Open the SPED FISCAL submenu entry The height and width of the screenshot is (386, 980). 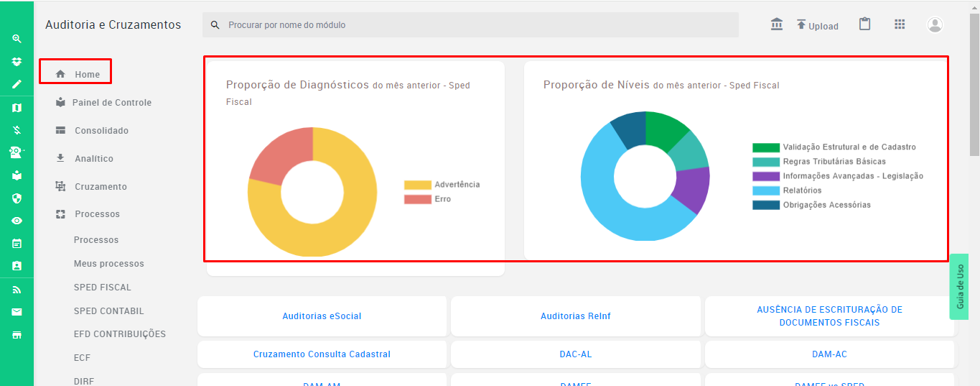tap(103, 288)
